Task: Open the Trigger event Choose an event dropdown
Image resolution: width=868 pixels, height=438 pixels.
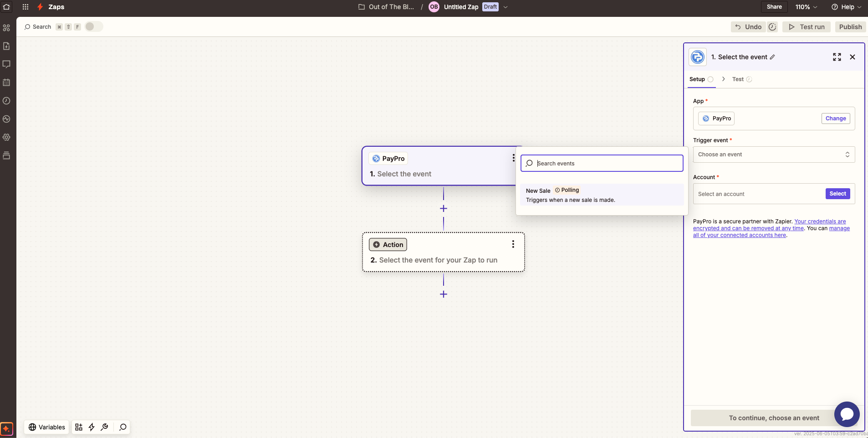Action: coord(774,155)
